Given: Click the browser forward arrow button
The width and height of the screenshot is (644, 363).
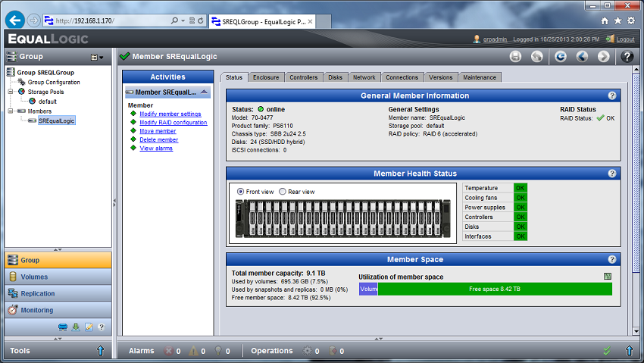Looking at the screenshot, I should (x=33, y=20).
